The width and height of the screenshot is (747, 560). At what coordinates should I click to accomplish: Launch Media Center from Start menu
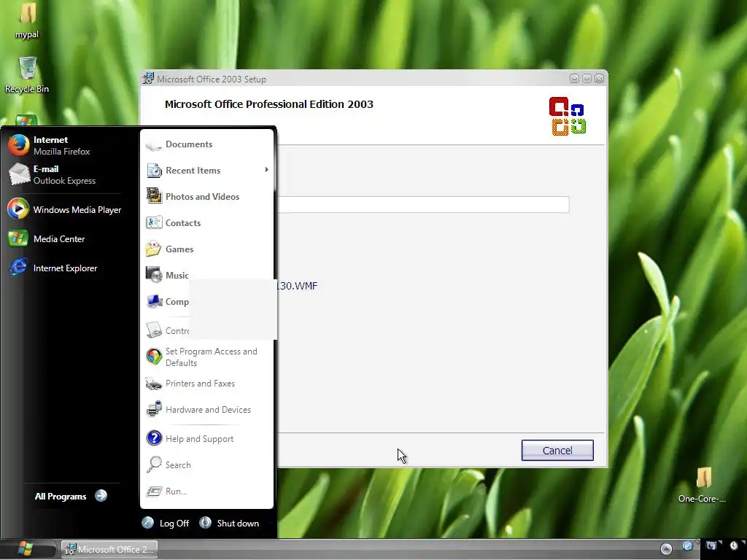pyautogui.click(x=47, y=238)
